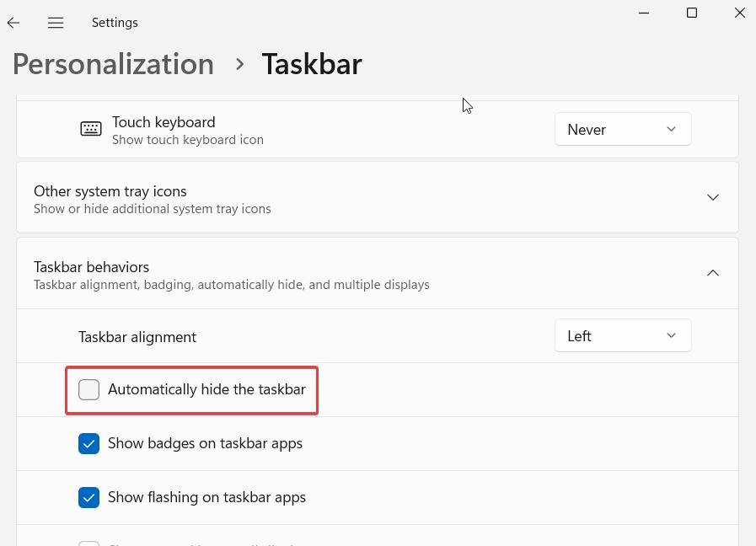Uncheck Show badges on taskbar apps
This screenshot has height=546, width=756.
[x=89, y=443]
